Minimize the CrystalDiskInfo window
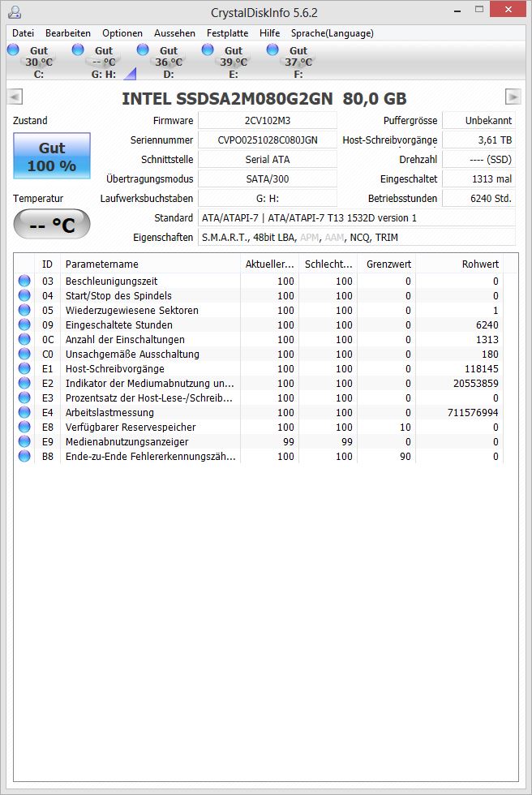Viewport: 532px width, 795px height. coord(457,10)
